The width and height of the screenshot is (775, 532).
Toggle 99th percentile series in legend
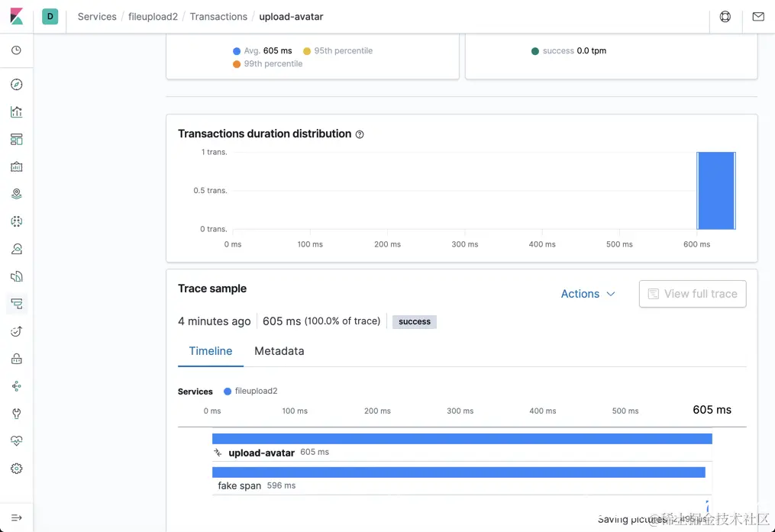(267, 63)
